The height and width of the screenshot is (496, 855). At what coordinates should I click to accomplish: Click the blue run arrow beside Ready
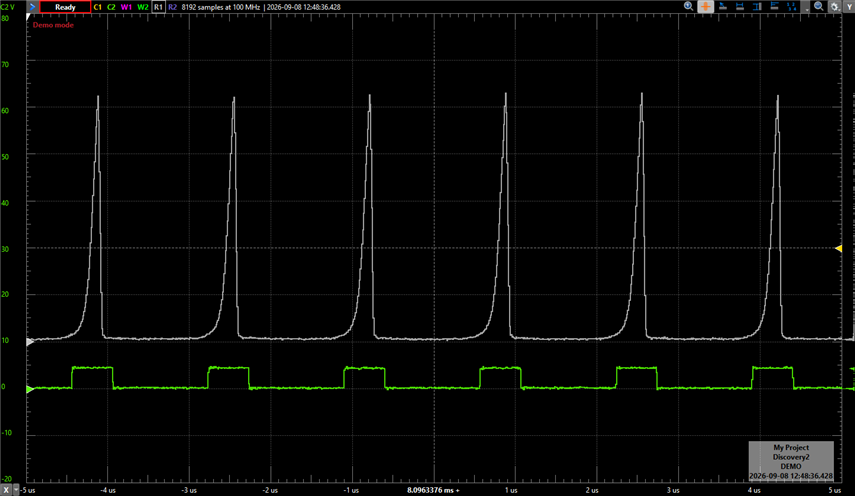[x=32, y=7]
